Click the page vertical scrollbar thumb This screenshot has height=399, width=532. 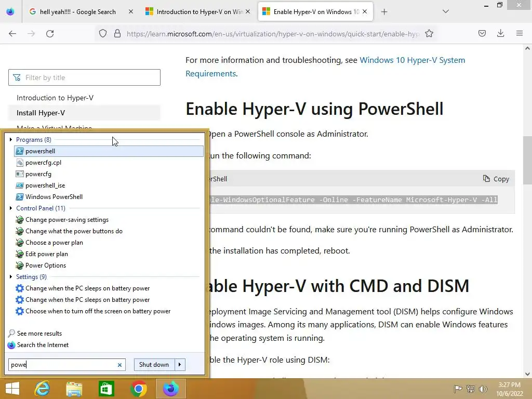click(x=527, y=160)
